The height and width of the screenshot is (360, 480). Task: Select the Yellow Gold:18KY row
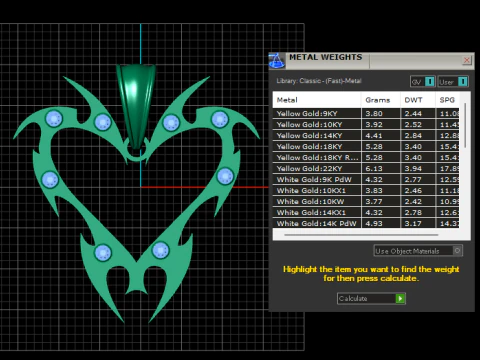click(366, 146)
